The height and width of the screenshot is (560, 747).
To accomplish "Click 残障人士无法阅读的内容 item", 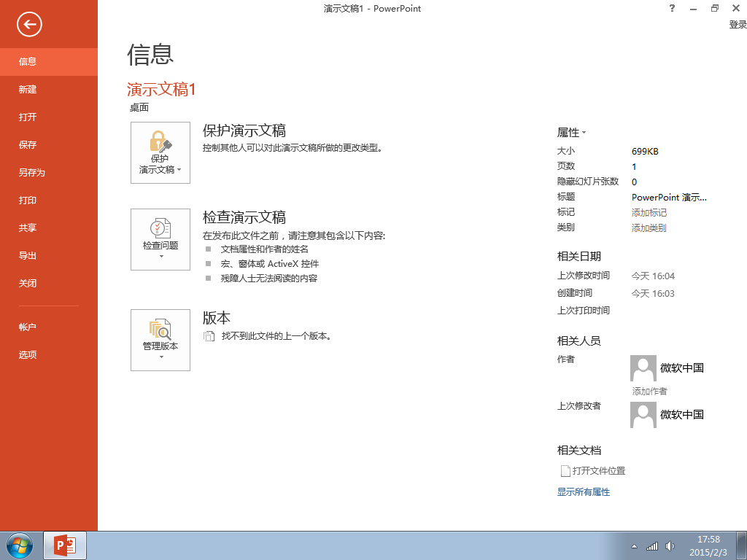I will coord(268,278).
